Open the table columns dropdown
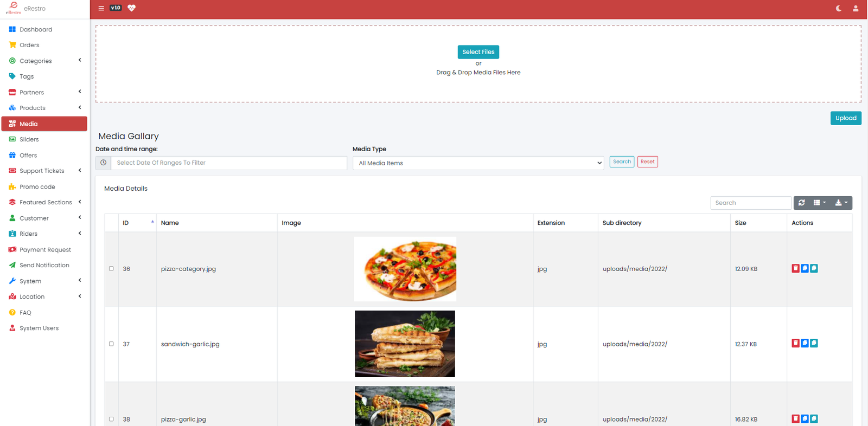 coord(820,203)
